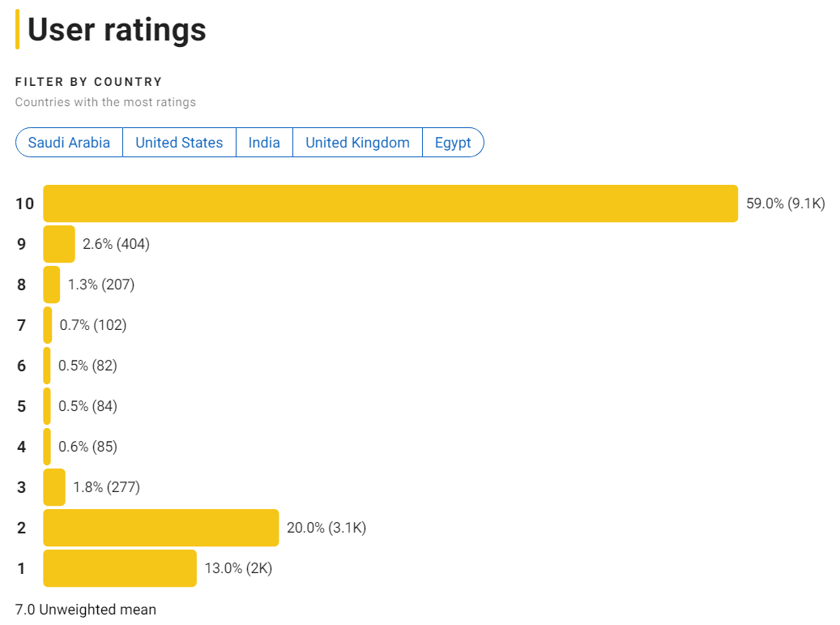Select the rating 9 bar
This screenshot has height=625, width=840.
pyautogui.click(x=59, y=244)
